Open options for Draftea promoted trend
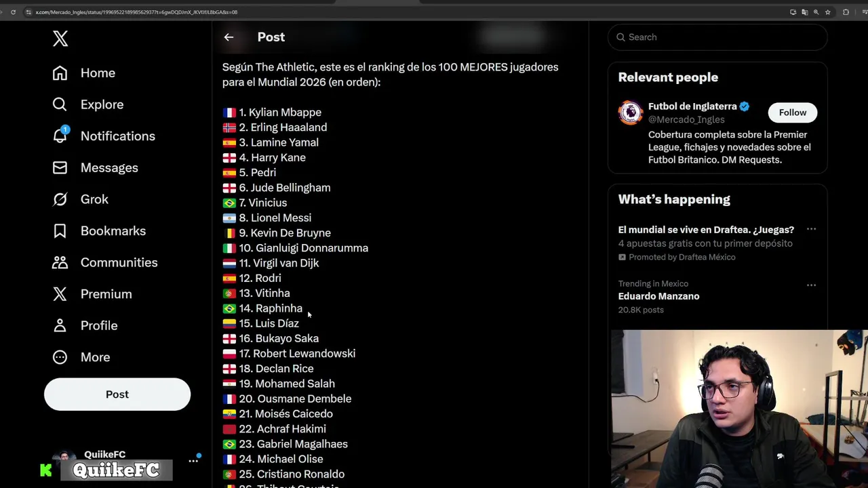This screenshot has height=488, width=868. point(811,229)
